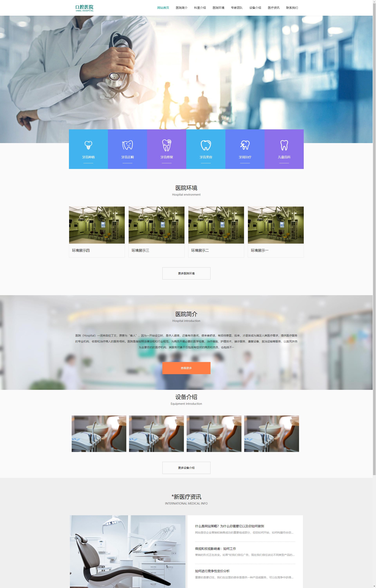Screen dimensions: 376x588
Task: Open article 如何进行竞争性定价分析
Action: 212,571
